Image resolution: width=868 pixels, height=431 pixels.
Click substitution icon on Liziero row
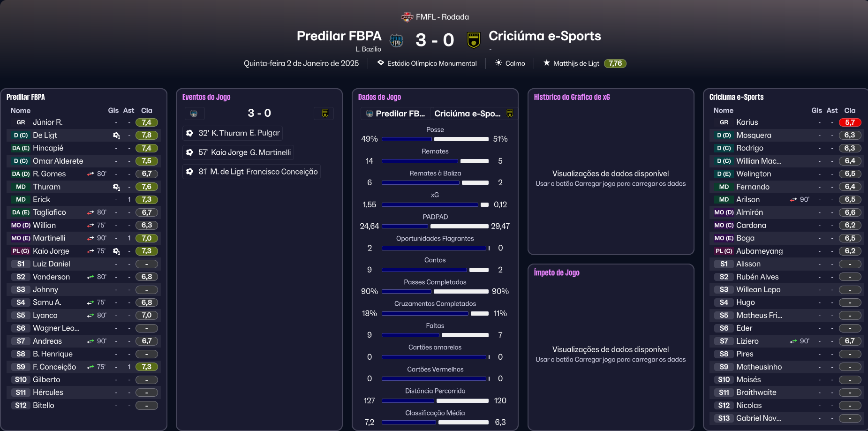(793, 341)
